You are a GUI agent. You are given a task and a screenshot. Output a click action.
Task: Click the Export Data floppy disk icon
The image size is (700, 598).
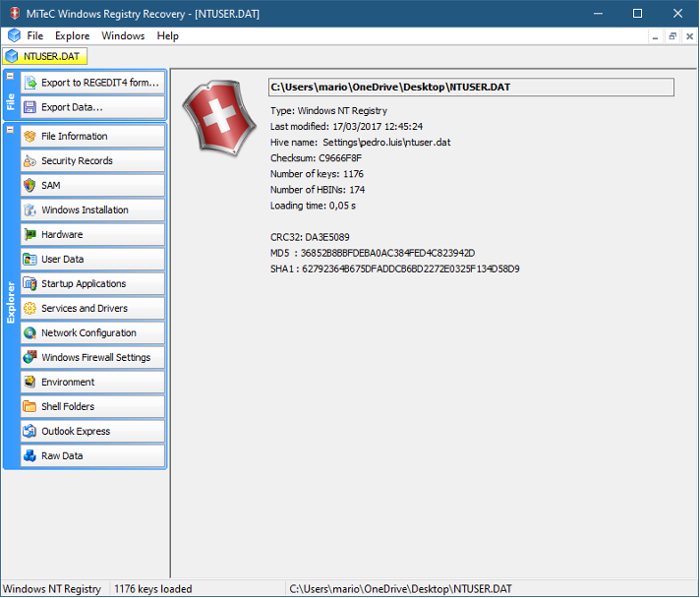tap(29, 107)
